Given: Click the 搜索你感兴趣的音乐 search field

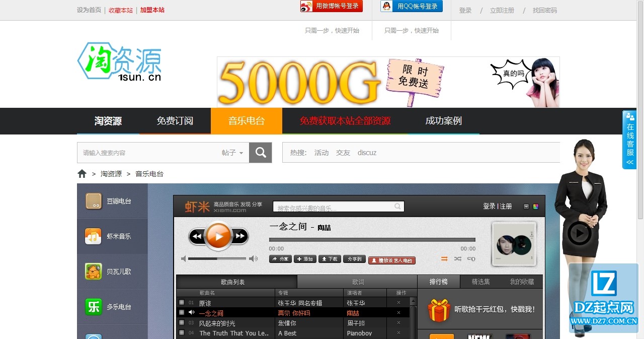Looking at the screenshot, I should click(x=339, y=207).
